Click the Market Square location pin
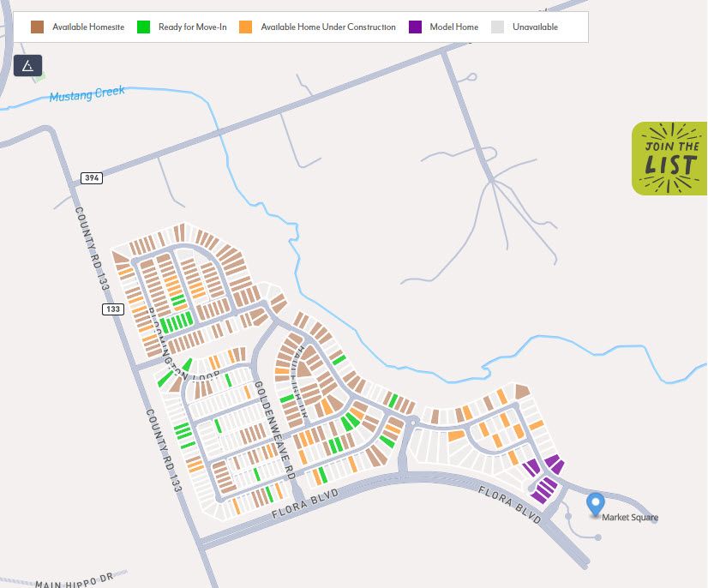708x588 pixels. point(595,505)
